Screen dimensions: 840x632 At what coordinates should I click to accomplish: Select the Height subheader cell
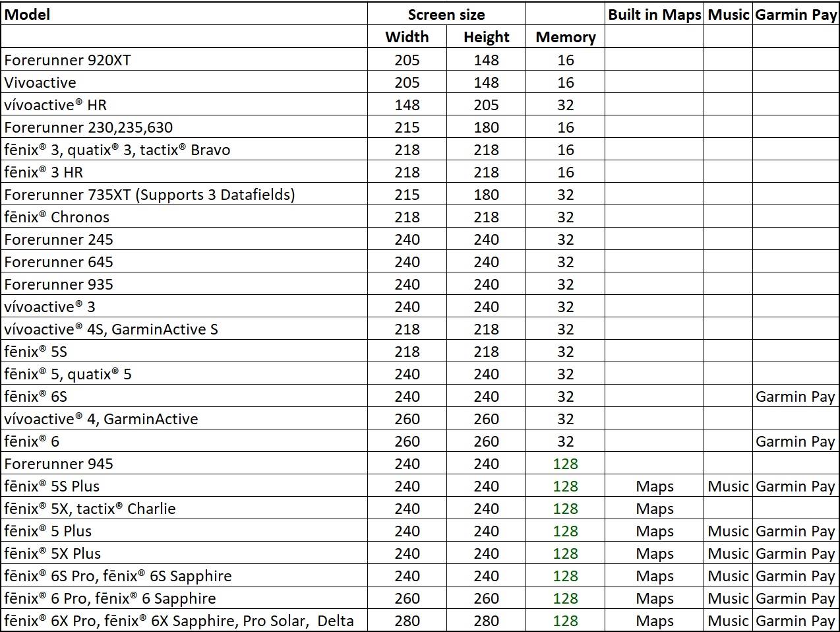(x=486, y=37)
